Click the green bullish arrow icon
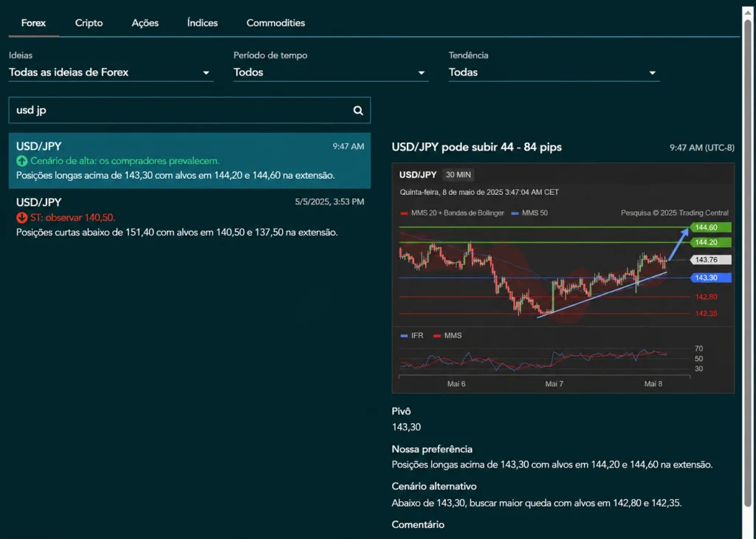 coord(21,161)
